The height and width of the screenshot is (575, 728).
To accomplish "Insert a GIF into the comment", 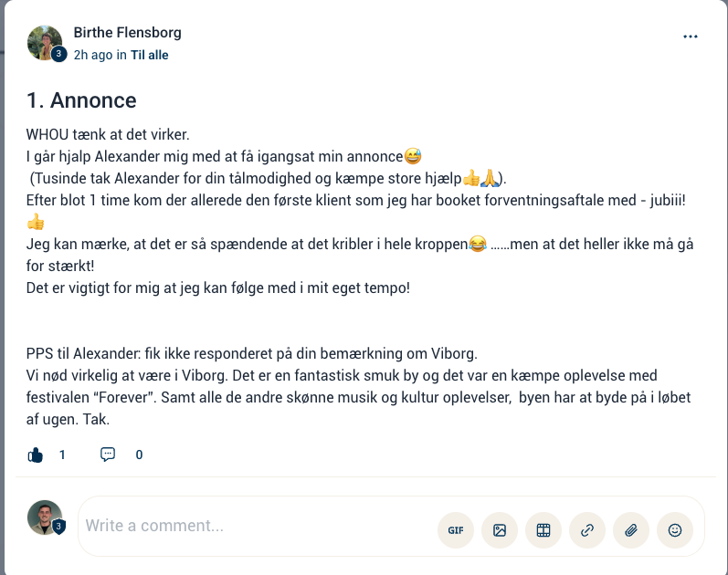I will pos(456,530).
